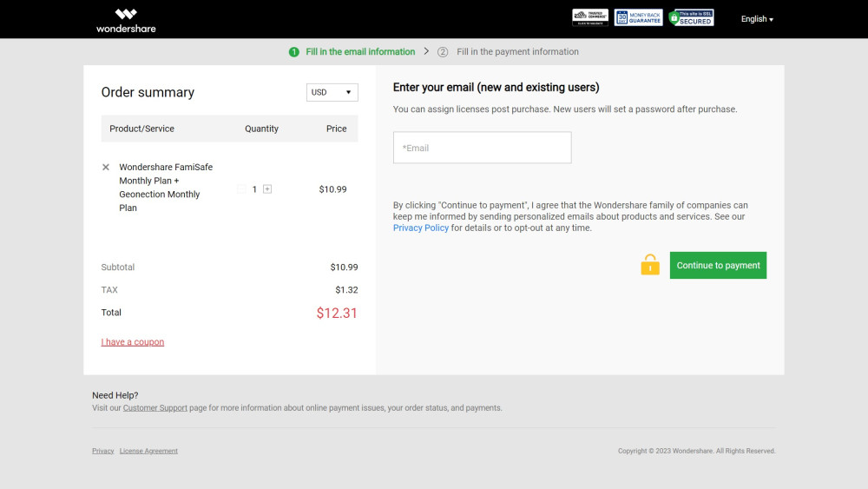The width and height of the screenshot is (868, 489).
Task: Click the SSL Secured badge
Action: (691, 18)
